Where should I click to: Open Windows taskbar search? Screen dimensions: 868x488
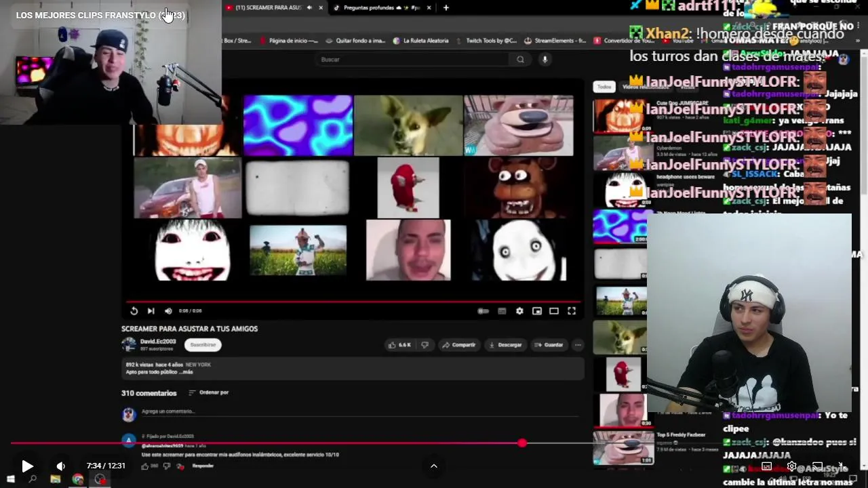click(33, 480)
